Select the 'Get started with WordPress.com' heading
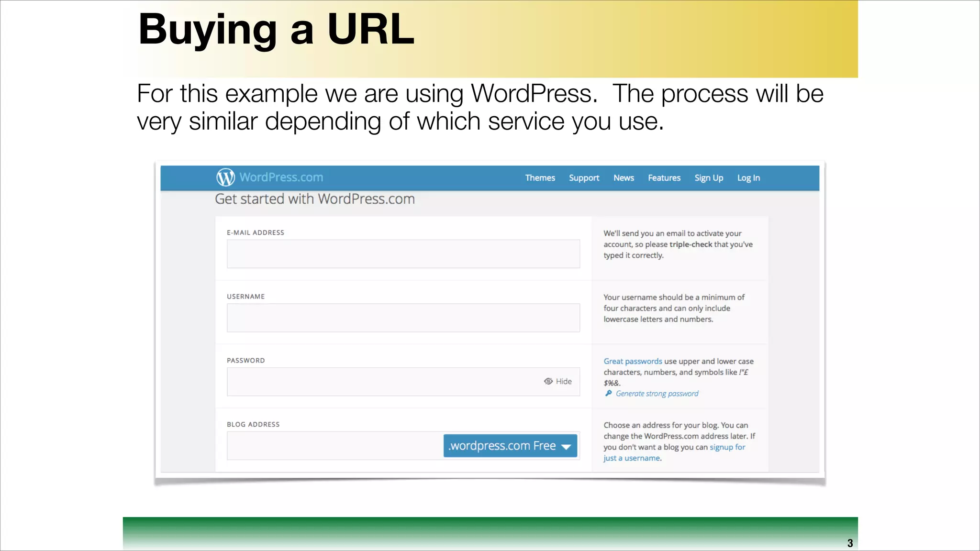Image resolution: width=980 pixels, height=551 pixels. coord(315,199)
